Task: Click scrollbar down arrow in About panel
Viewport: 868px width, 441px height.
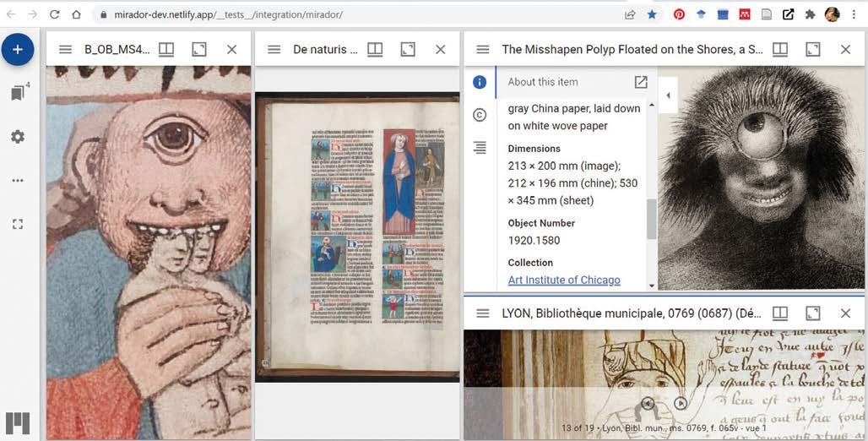Action: coord(652,286)
